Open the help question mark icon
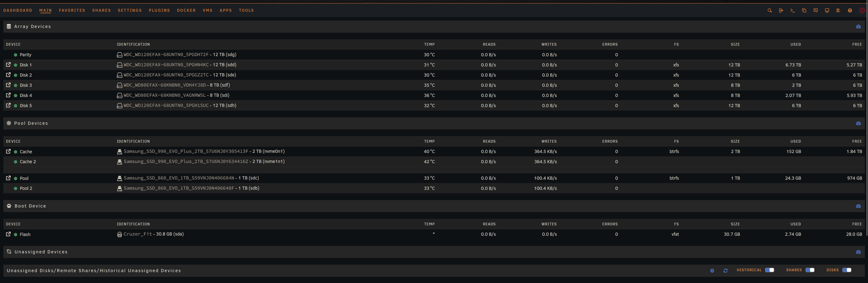The width and height of the screenshot is (868, 283). [x=850, y=10]
